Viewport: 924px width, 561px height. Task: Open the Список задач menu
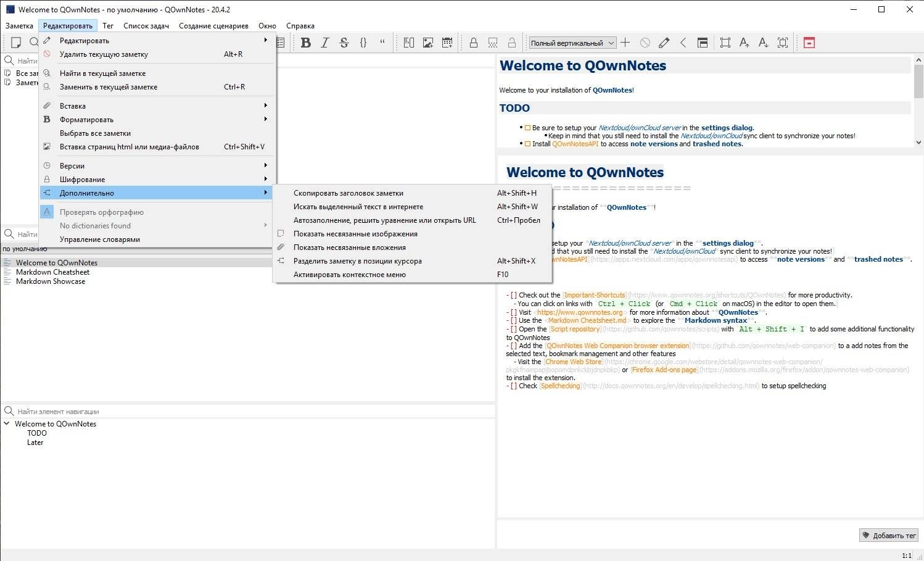(146, 26)
